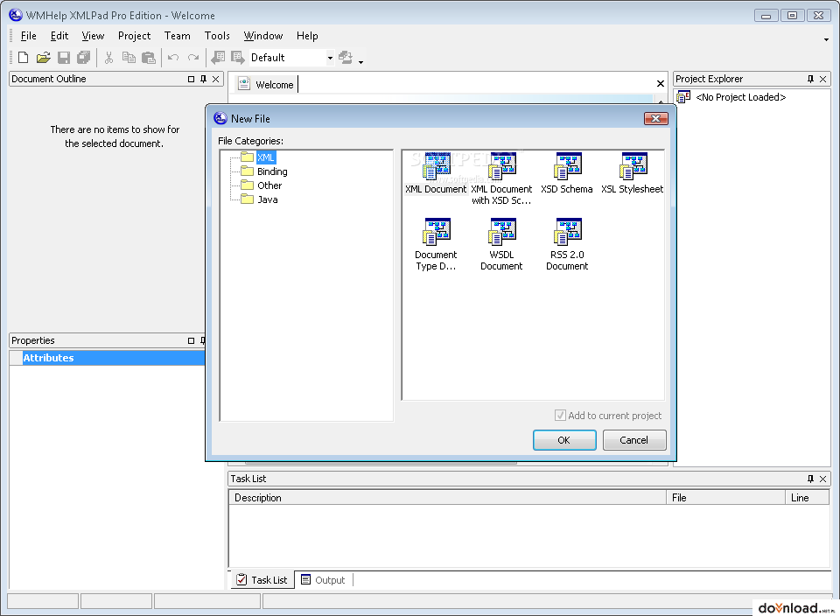Select the Java category folder
The height and width of the screenshot is (616, 840).
(x=268, y=199)
